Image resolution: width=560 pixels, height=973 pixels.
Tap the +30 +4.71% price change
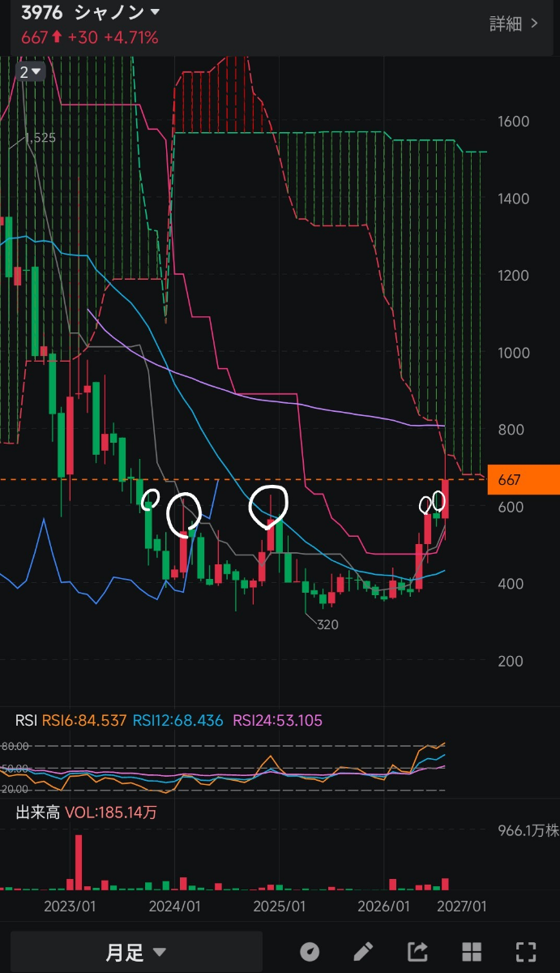coord(113,37)
